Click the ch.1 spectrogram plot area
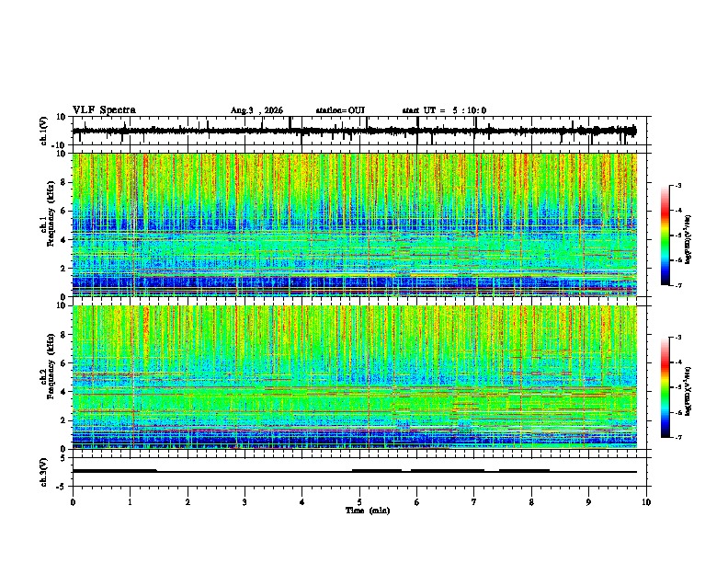Screen dimensions: 728x563 pyautogui.click(x=354, y=224)
